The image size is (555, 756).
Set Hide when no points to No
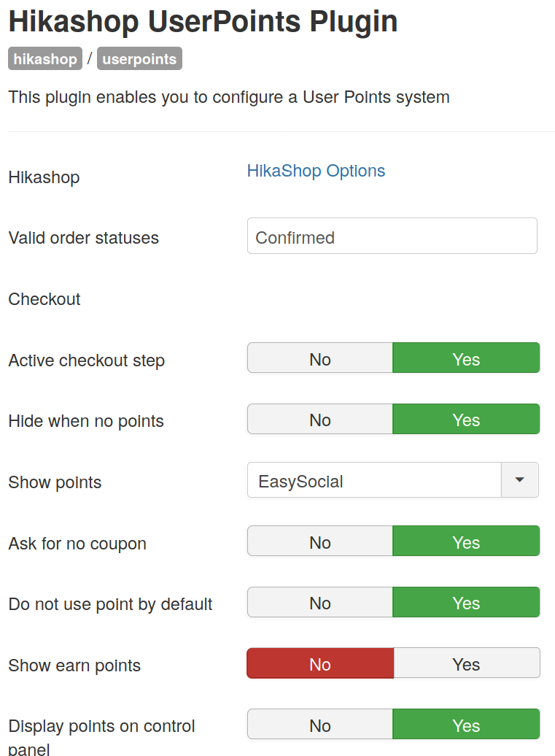point(320,420)
